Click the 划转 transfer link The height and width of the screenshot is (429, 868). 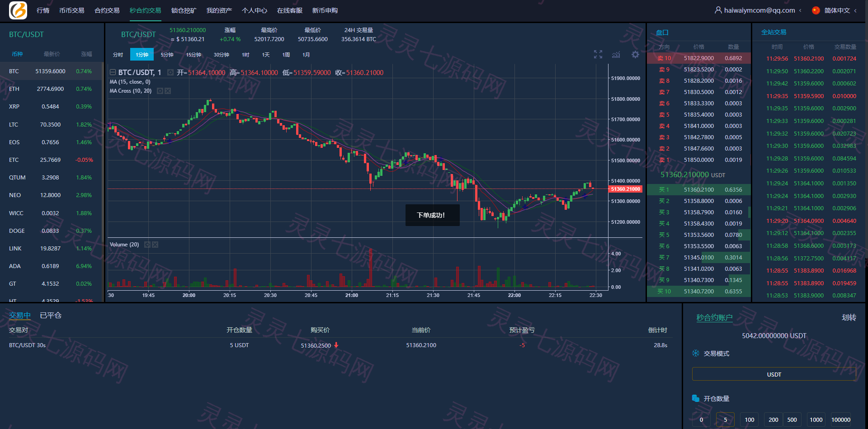[x=849, y=317]
